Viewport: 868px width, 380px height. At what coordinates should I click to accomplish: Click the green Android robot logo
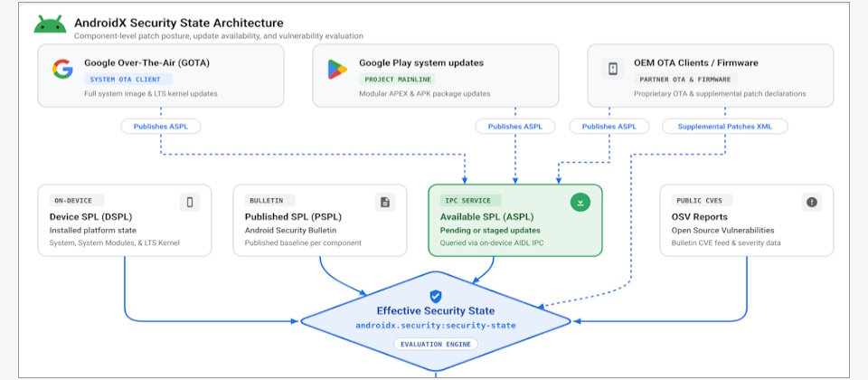(x=51, y=25)
